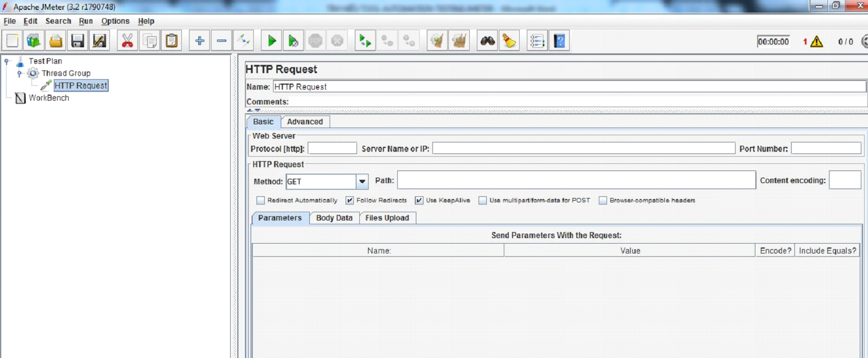Start the test with green play icon
The width and height of the screenshot is (868, 358).
pyautogui.click(x=271, y=41)
